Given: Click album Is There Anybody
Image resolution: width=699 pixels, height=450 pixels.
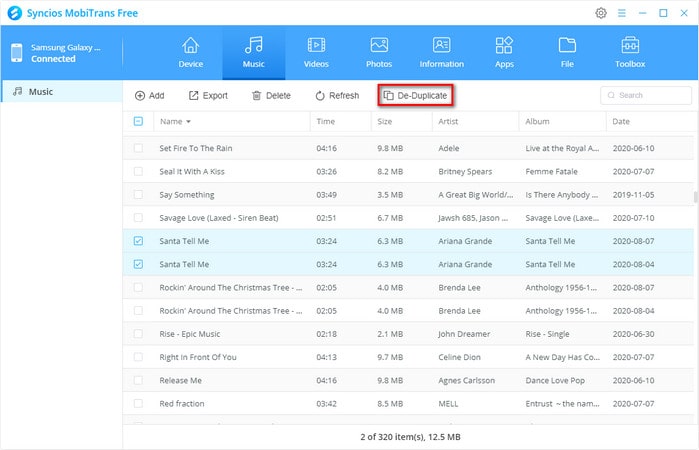Looking at the screenshot, I should (562, 194).
